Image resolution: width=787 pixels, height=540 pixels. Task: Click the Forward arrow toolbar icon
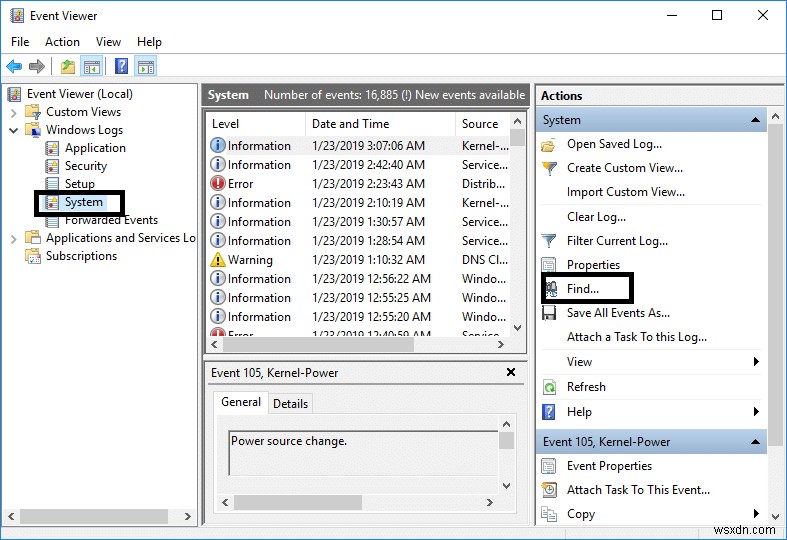pyautogui.click(x=37, y=66)
